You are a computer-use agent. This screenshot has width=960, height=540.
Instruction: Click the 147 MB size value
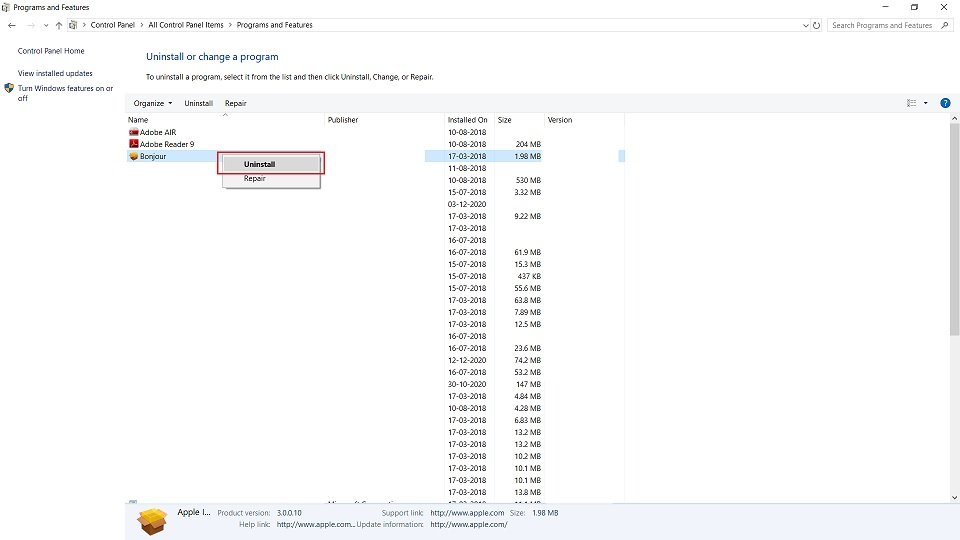[x=528, y=384]
